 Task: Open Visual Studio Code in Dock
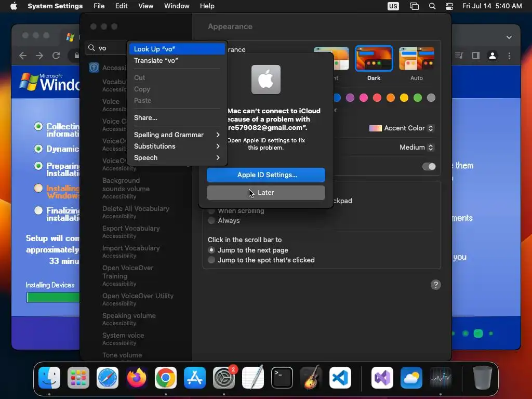pyautogui.click(x=340, y=378)
